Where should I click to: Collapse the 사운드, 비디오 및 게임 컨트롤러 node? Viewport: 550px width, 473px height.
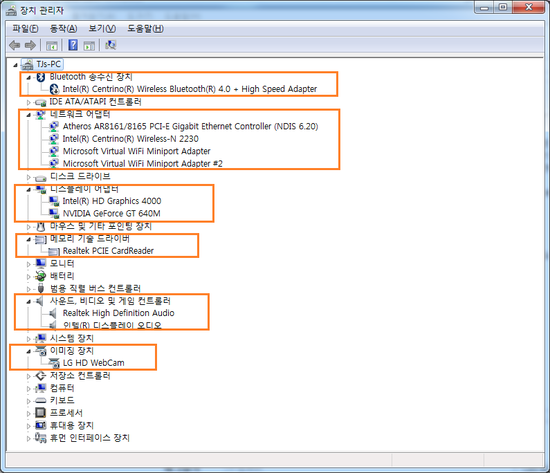point(29,302)
